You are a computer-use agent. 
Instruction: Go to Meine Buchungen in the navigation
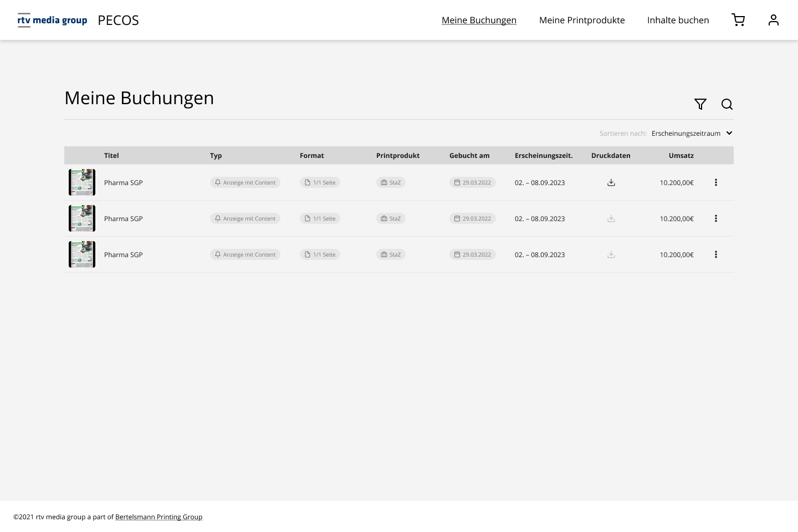pyautogui.click(x=479, y=20)
